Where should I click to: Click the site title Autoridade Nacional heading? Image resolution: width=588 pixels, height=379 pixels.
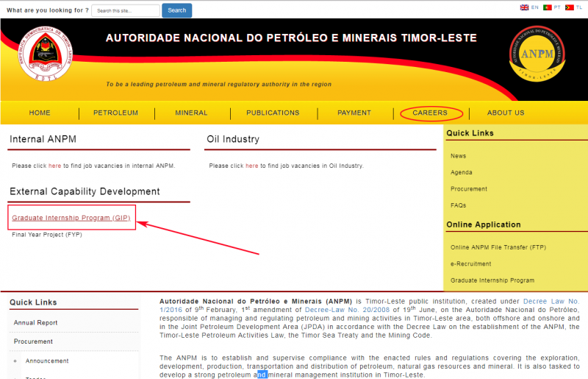[x=291, y=38]
